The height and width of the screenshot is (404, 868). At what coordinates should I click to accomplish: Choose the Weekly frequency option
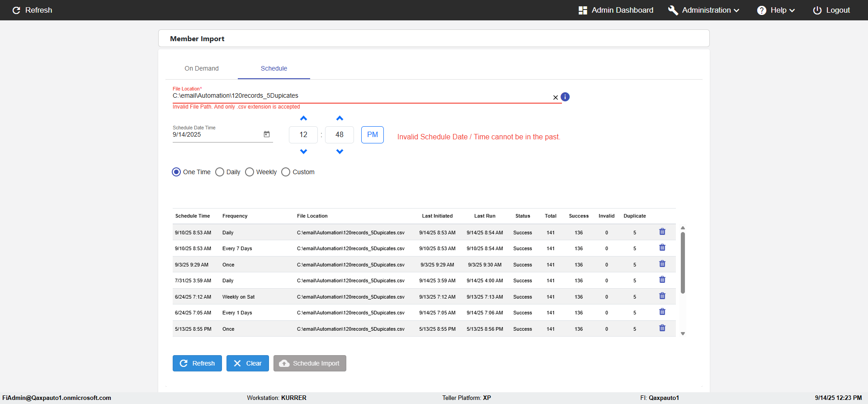(x=250, y=172)
